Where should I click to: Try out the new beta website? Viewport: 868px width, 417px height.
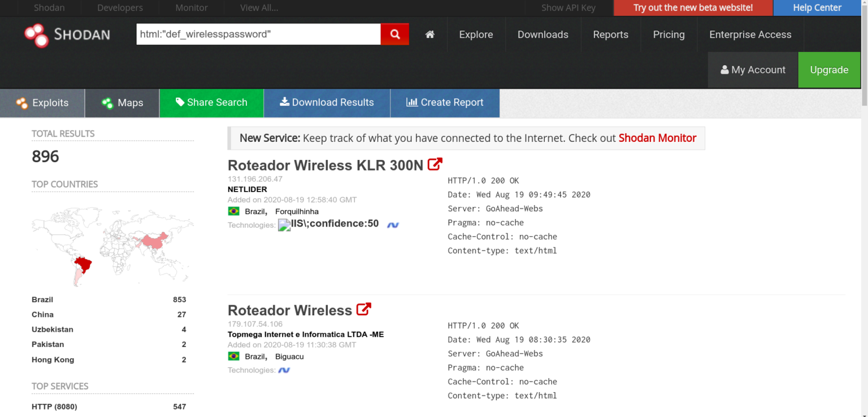[693, 8]
